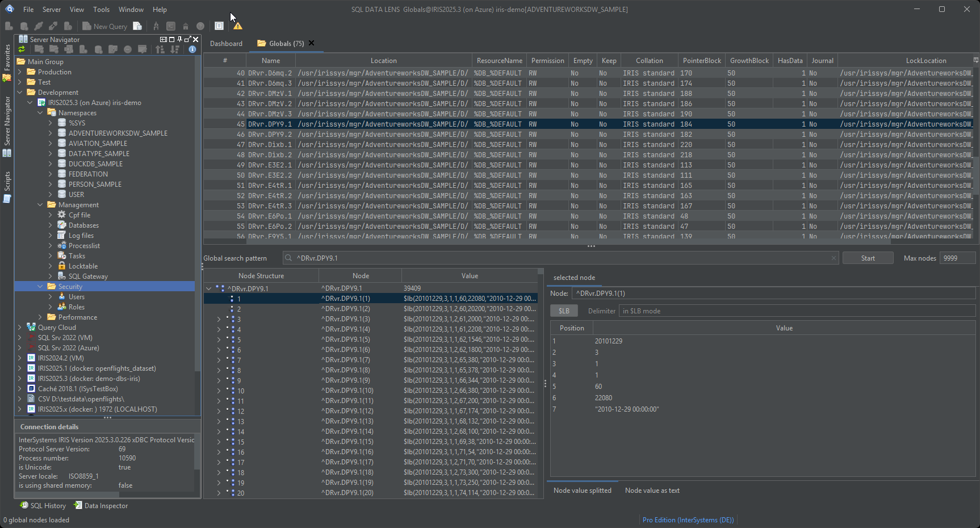This screenshot has height=528, width=980.
Task: Click the Delimiter input field
Action: click(797, 311)
